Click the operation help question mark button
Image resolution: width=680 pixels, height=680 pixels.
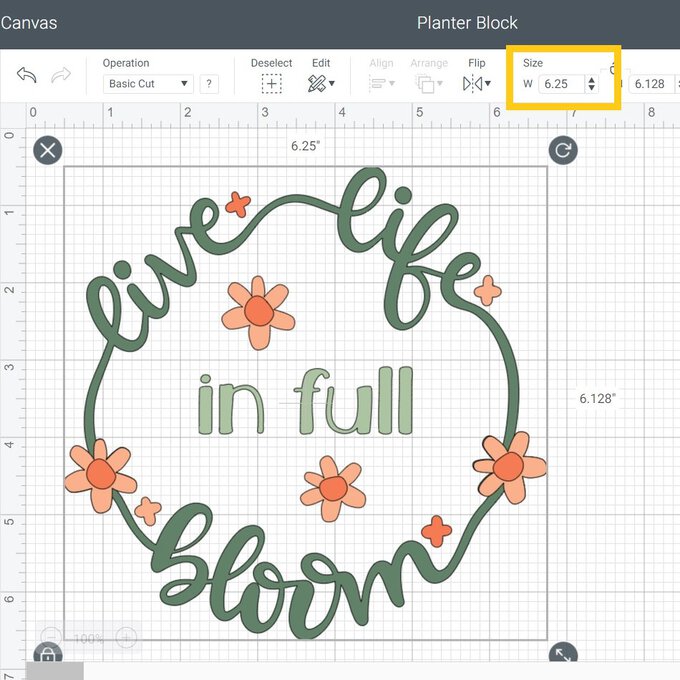[x=210, y=84]
